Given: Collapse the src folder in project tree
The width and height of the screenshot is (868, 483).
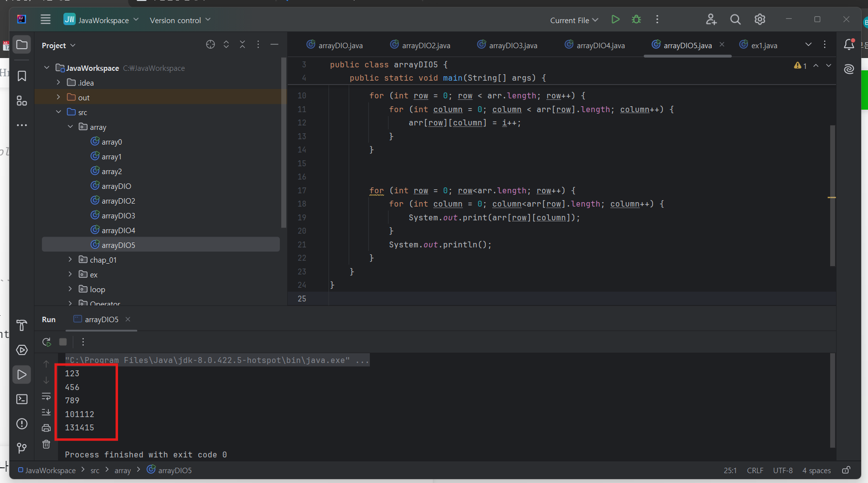Looking at the screenshot, I should click(59, 112).
